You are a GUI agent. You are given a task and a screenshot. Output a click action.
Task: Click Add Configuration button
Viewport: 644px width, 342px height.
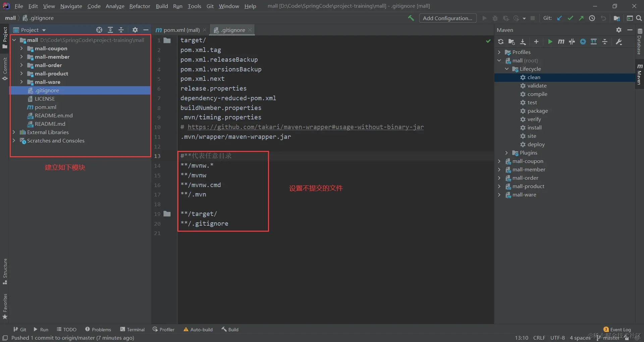coord(448,18)
